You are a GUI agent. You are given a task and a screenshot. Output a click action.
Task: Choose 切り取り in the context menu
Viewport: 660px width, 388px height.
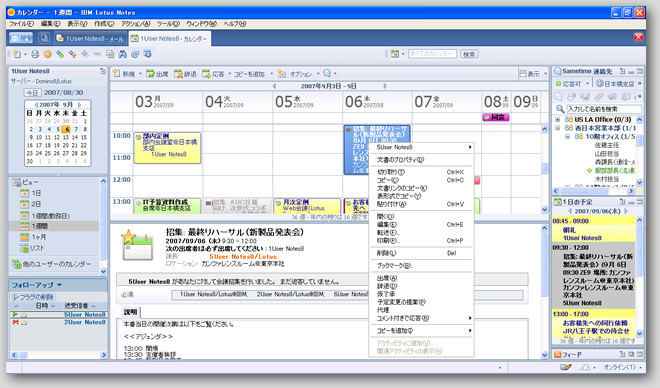[x=421, y=172]
